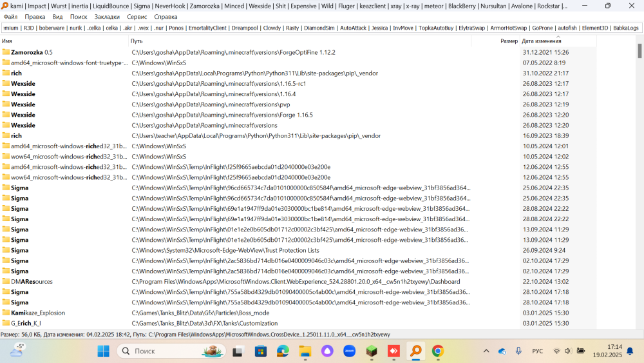Open the Правка menu
644x363 pixels.
[35, 17]
